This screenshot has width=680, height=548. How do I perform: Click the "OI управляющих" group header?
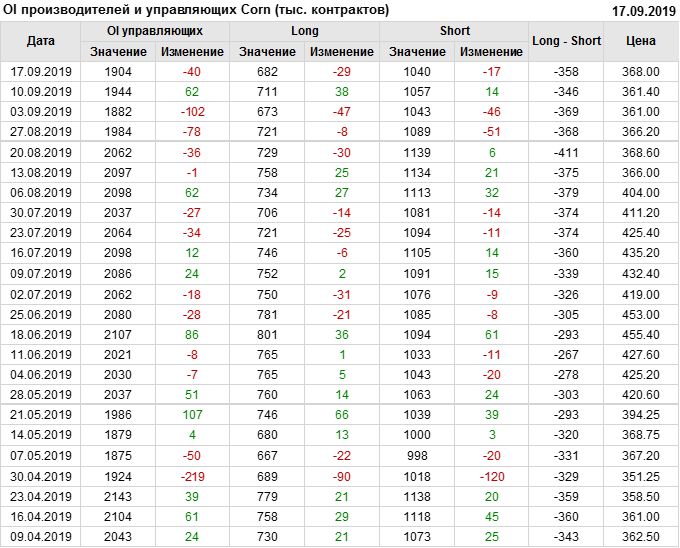(x=155, y=31)
